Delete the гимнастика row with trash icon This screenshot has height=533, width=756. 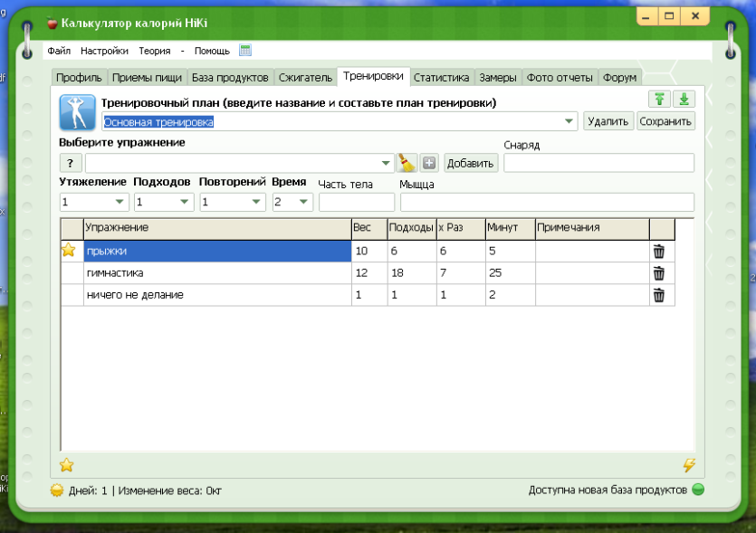[x=658, y=273]
